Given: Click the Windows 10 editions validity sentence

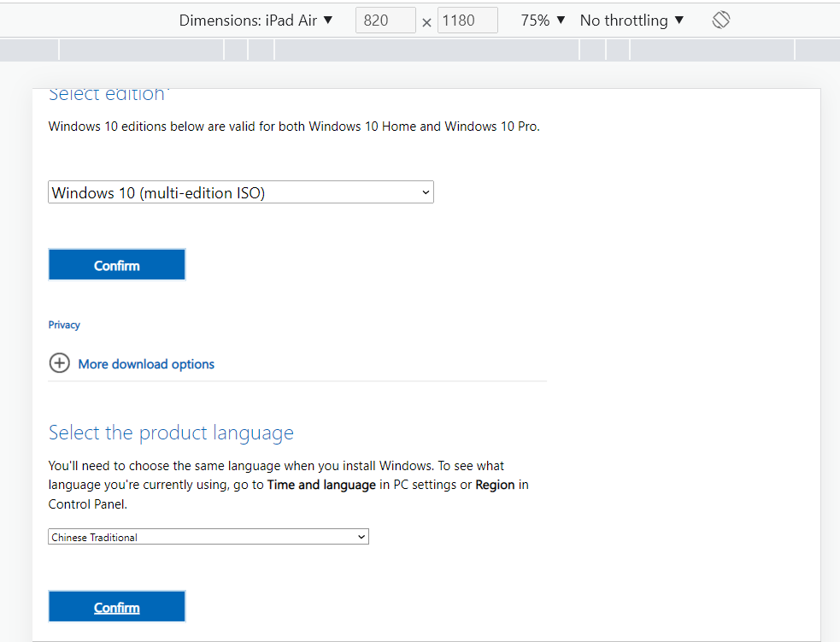Looking at the screenshot, I should click(x=294, y=127).
